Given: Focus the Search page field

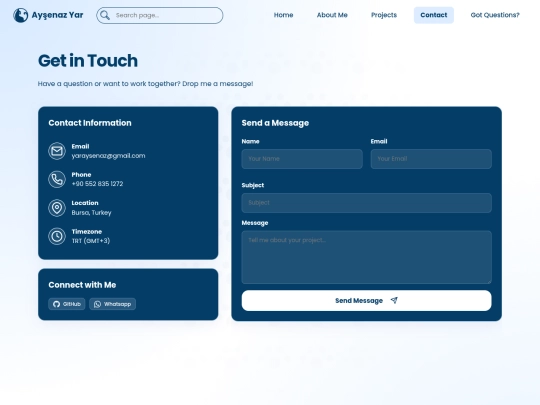Looking at the screenshot, I should 160,15.
